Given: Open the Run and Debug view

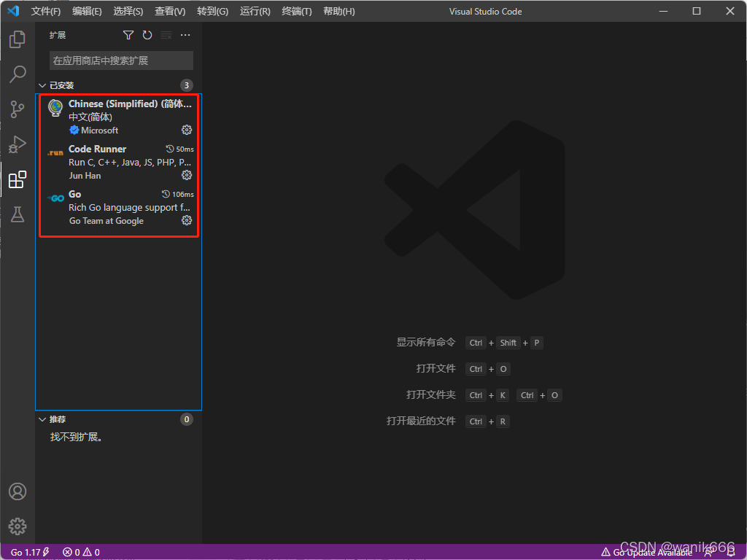Looking at the screenshot, I should click(x=18, y=144).
